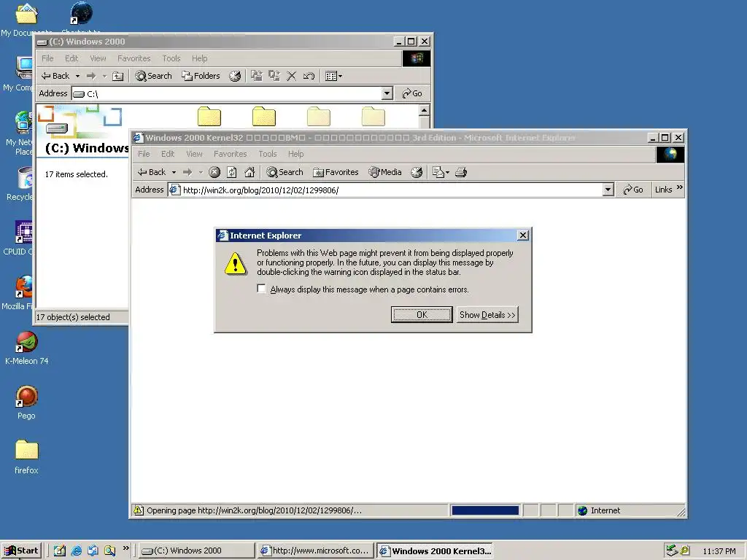
Task: Switch to (C:) Windows 2000 taskbar button
Action: pyautogui.click(x=196, y=551)
